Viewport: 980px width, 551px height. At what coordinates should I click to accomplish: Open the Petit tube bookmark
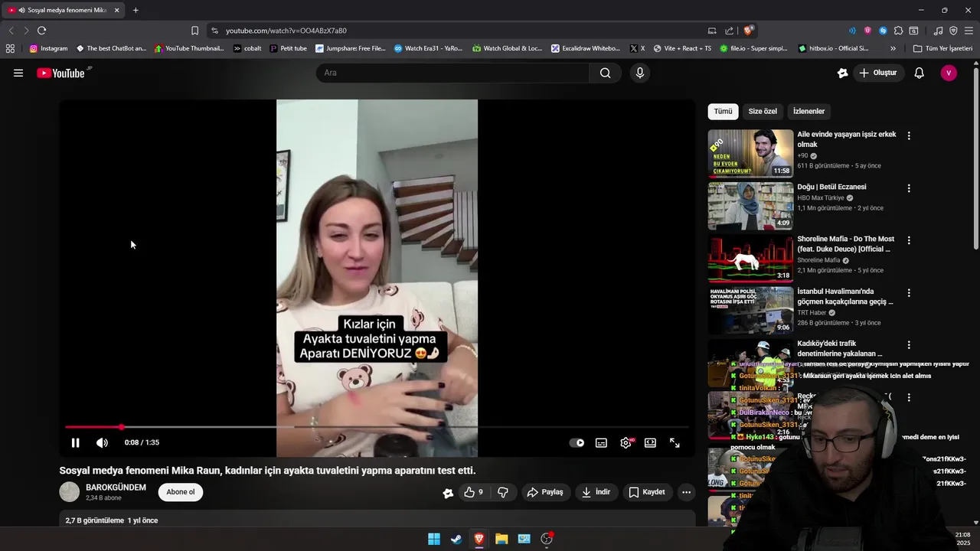coord(288,48)
